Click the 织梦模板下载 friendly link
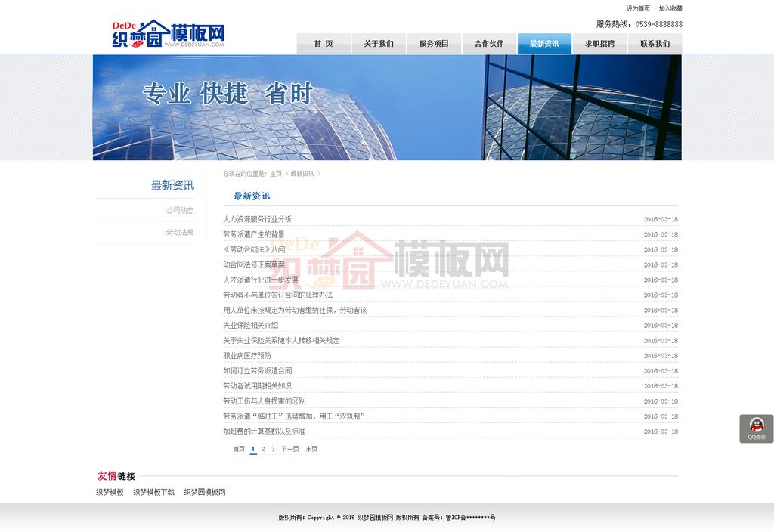Image resolution: width=774 pixels, height=532 pixels. tap(153, 492)
